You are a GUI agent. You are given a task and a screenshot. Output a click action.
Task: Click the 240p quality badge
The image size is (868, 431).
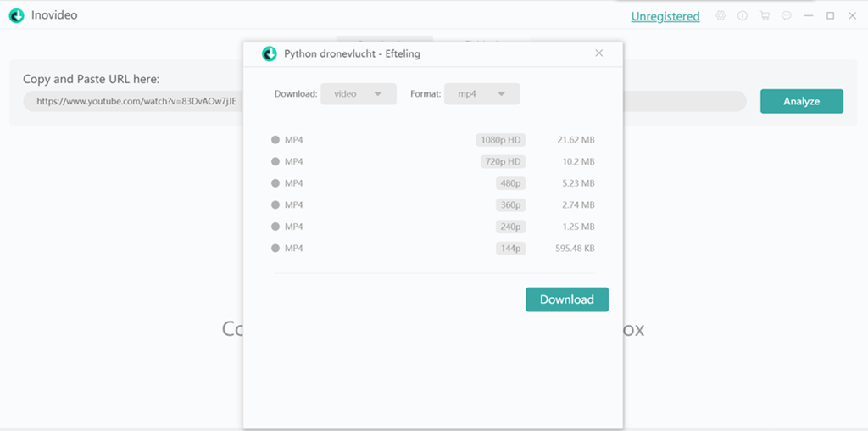(x=510, y=227)
